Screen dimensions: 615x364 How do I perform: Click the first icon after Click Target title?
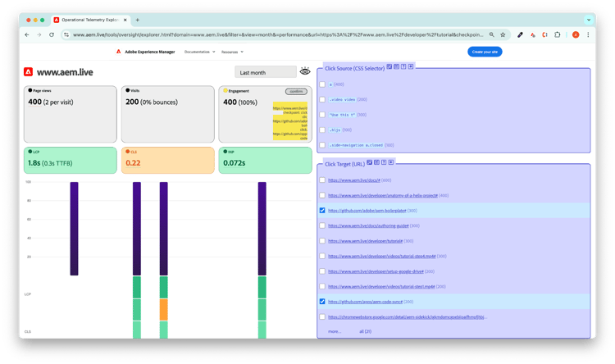[x=370, y=162]
